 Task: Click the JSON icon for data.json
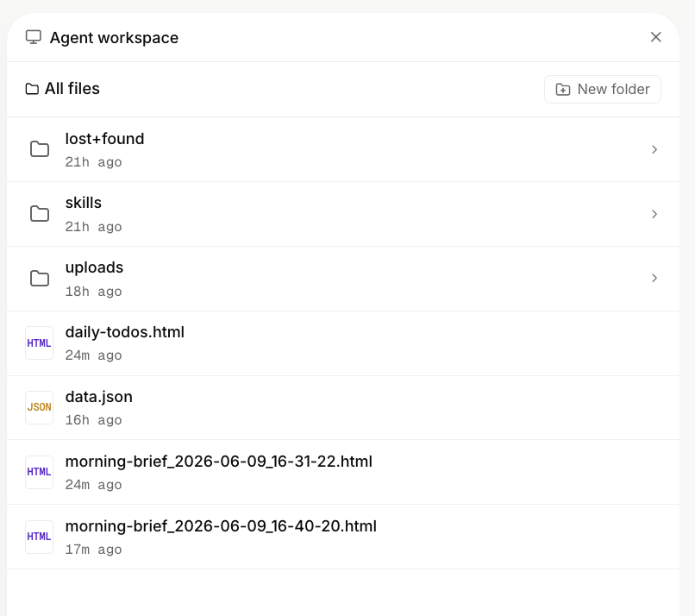(39, 407)
